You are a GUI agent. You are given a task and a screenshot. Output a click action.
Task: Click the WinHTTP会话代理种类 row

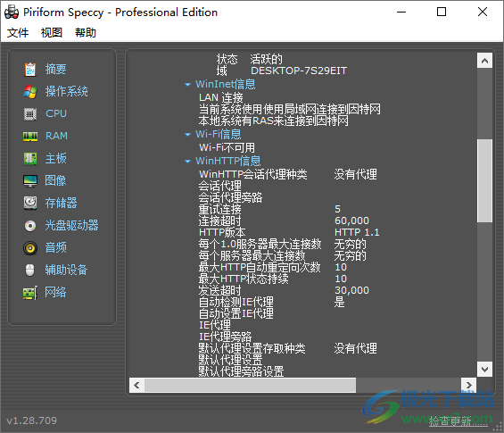point(287,174)
